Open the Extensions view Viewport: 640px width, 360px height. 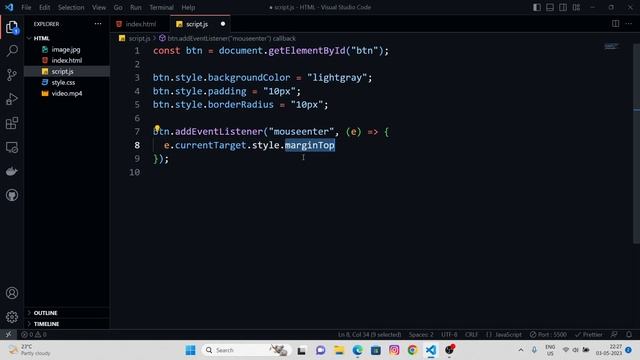tap(12, 123)
